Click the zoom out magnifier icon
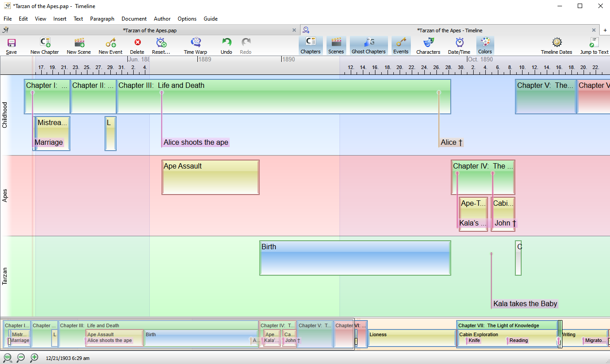 [21, 358]
